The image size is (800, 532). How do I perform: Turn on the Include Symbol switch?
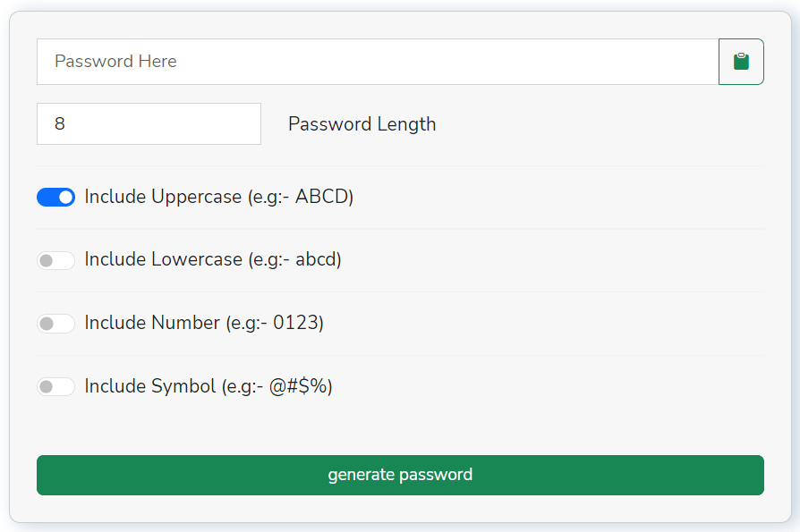click(55, 386)
